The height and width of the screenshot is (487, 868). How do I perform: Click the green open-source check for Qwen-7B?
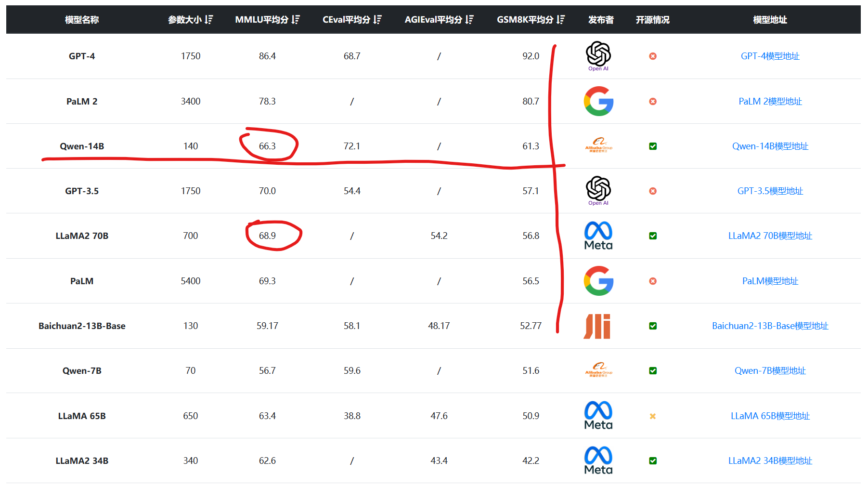tap(653, 370)
